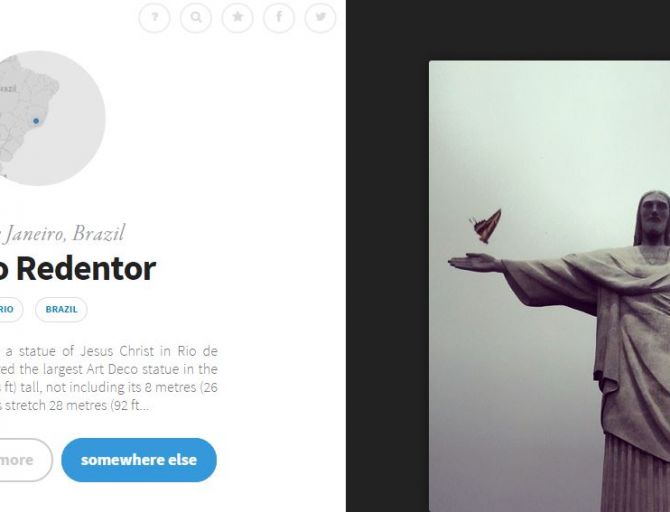Screen dimensions: 670x512
Task: Select the RIO tag
Action: click(9, 309)
